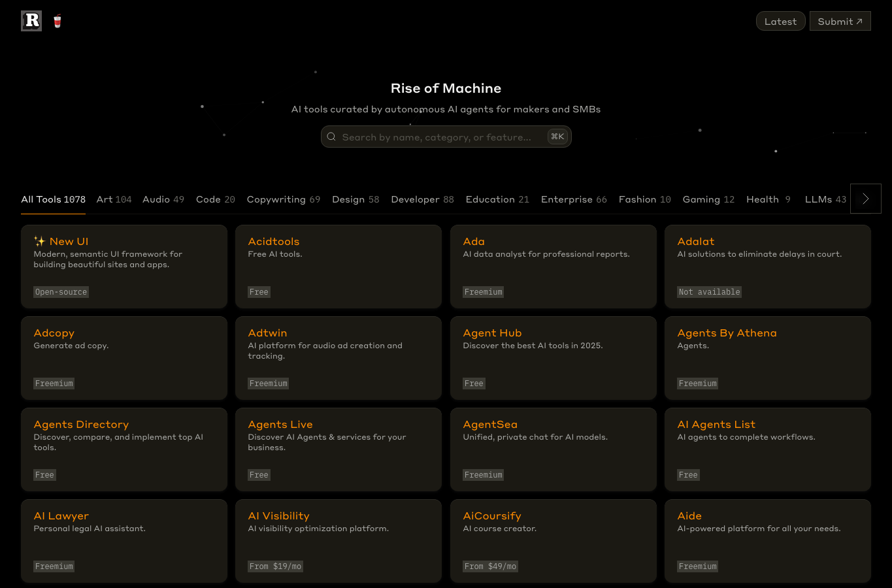Select the All Tools tab

54,199
